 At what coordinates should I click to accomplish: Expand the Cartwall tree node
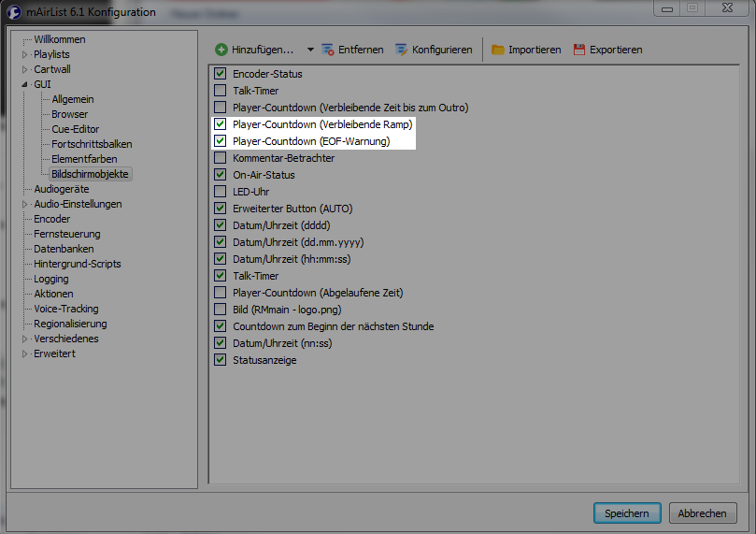pos(24,69)
